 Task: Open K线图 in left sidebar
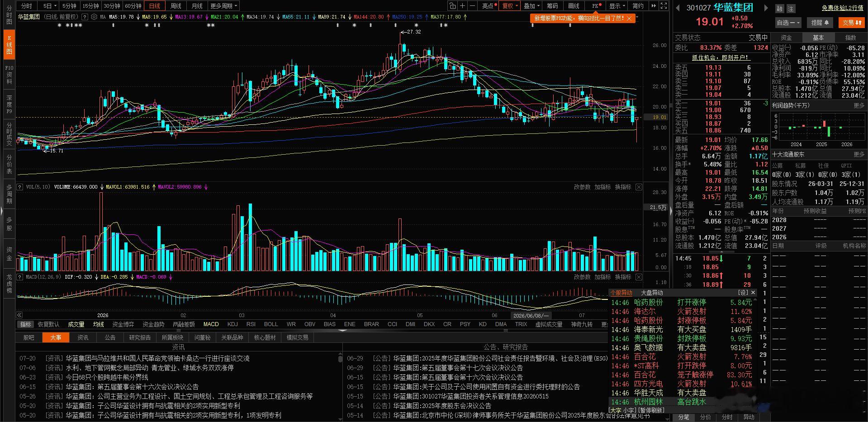(9, 45)
